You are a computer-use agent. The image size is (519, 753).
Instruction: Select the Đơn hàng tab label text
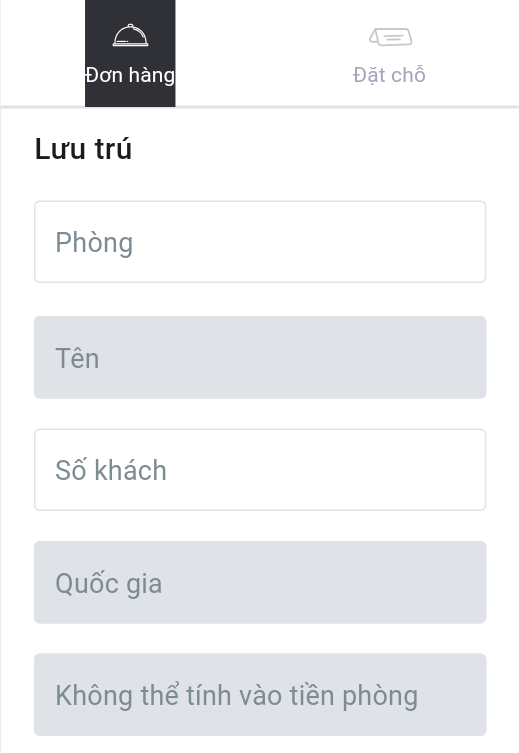[x=130, y=75]
